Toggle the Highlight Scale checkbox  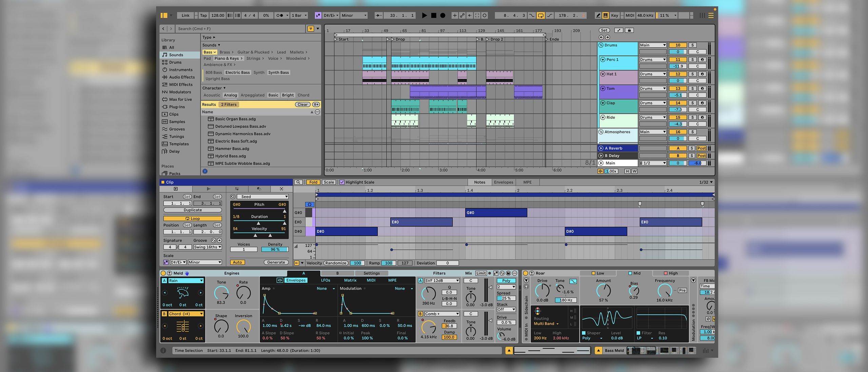click(343, 182)
